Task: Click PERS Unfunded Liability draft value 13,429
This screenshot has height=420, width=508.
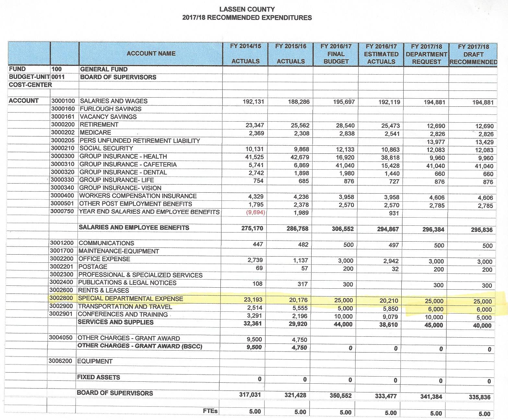Action: point(484,142)
